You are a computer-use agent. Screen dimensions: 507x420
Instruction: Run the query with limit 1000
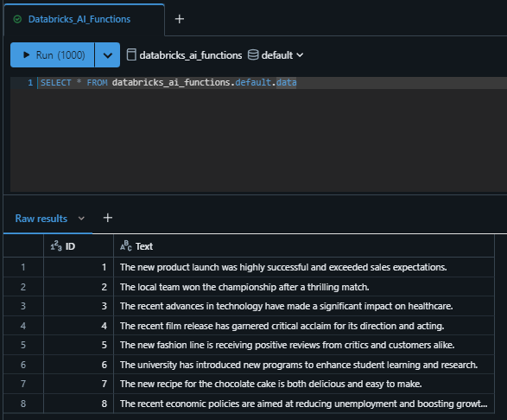pyautogui.click(x=53, y=55)
